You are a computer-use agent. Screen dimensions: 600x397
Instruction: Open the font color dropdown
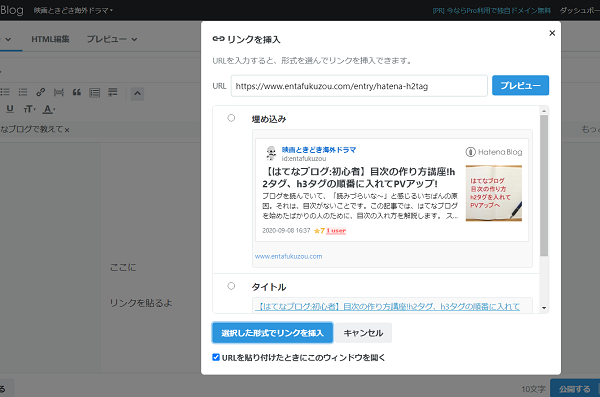[x=49, y=109]
